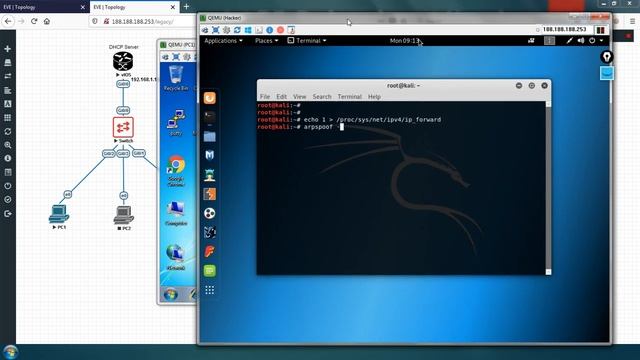This screenshot has width=640, height=360.
Task: Click the zoom magnifier in EVE sidebar
Action: coord(7,145)
